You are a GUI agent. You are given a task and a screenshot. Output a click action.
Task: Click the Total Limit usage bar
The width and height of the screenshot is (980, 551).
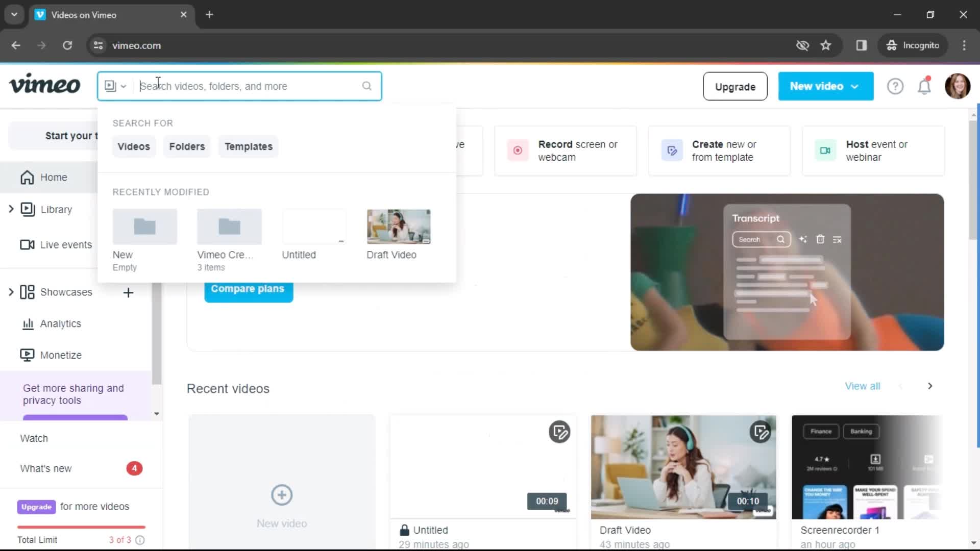click(81, 527)
